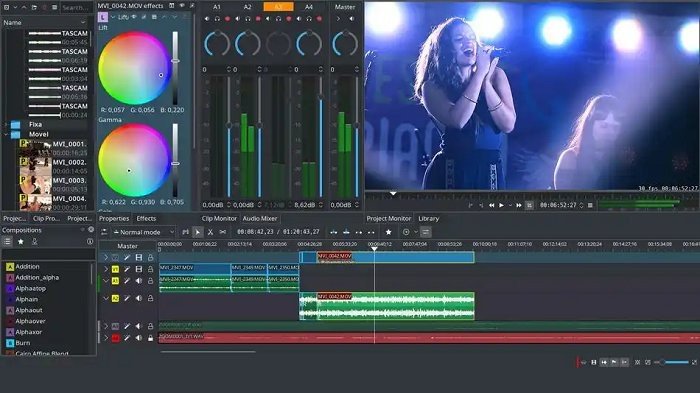Click the red record button for channel A2
700x393 pixels.
[x=258, y=19]
